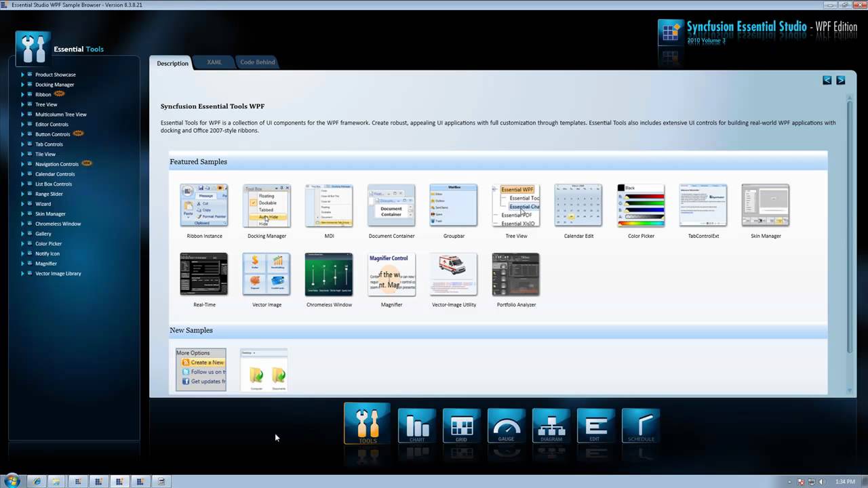Open the Skin Manager featured sample
868x488 pixels.
(766, 205)
